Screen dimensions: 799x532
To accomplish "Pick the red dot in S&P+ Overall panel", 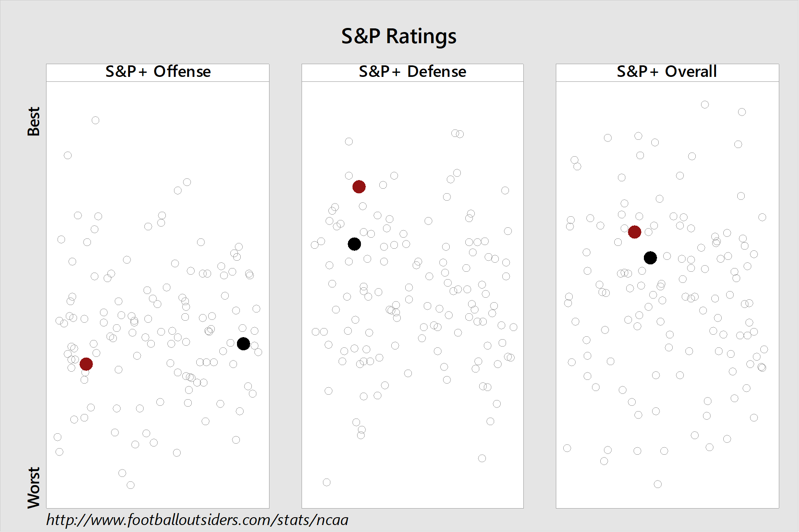I will coord(634,232).
